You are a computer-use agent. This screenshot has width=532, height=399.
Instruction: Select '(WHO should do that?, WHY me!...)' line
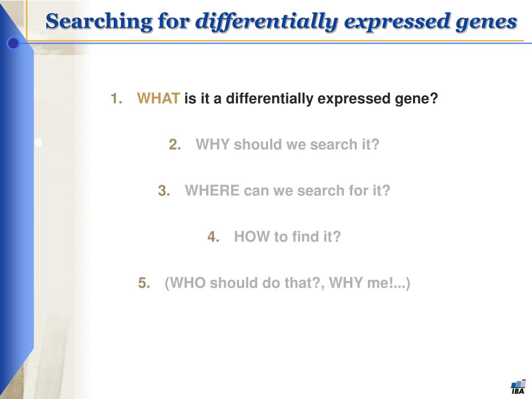tap(287, 283)
